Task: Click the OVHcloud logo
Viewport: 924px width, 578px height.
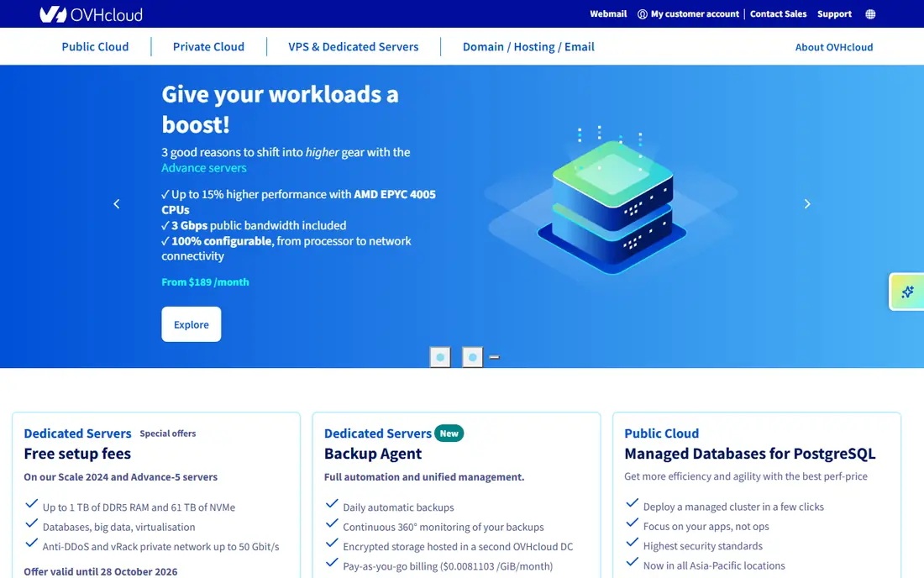Action: 91,14
